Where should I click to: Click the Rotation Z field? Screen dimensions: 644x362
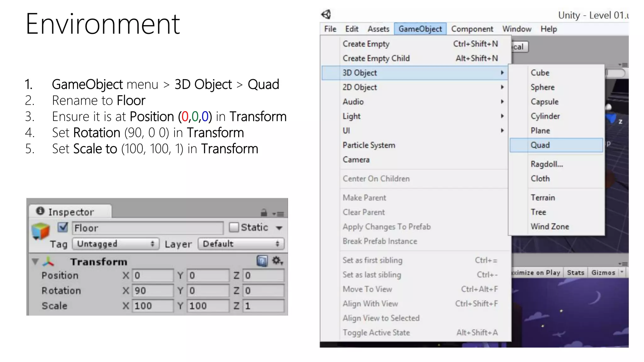coord(264,290)
